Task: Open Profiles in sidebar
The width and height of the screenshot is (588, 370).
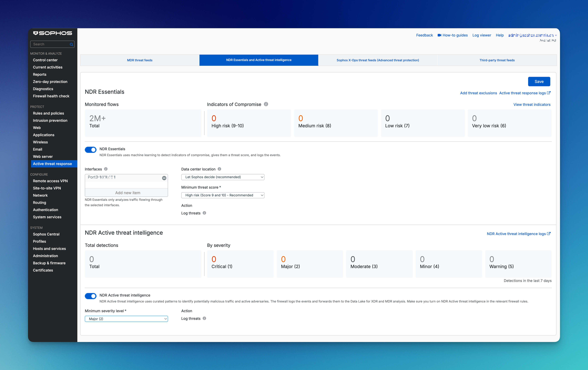Action: point(39,241)
